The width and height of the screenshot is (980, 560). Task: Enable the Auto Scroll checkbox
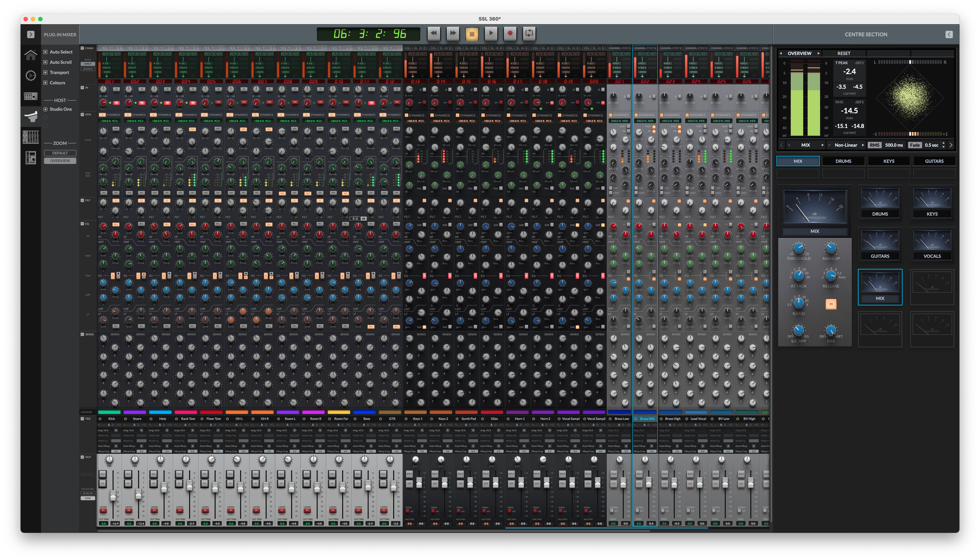coord(45,62)
